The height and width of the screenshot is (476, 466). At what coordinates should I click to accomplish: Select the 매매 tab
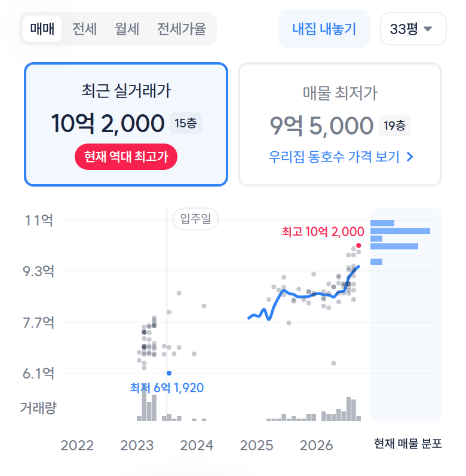point(42,29)
